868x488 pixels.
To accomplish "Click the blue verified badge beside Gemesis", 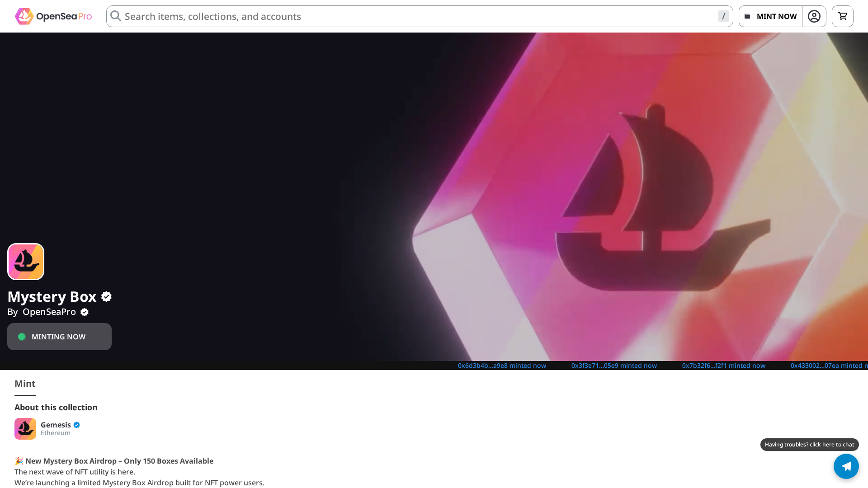I will coord(76,425).
